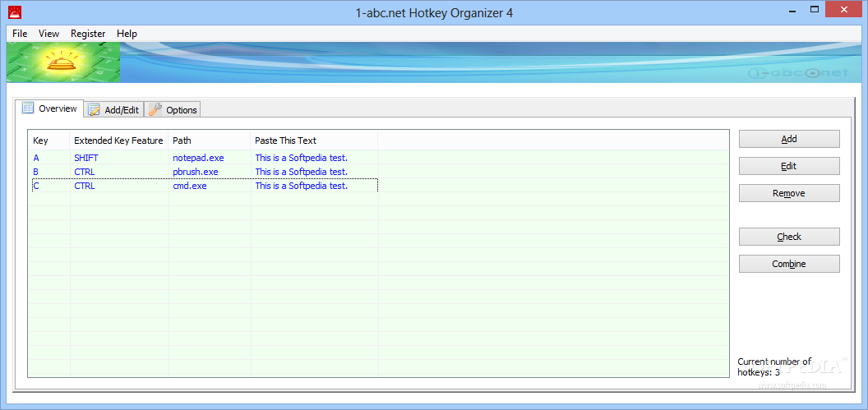The image size is (868, 410).
Task: Click the Overview tab's table icon
Action: pos(28,108)
